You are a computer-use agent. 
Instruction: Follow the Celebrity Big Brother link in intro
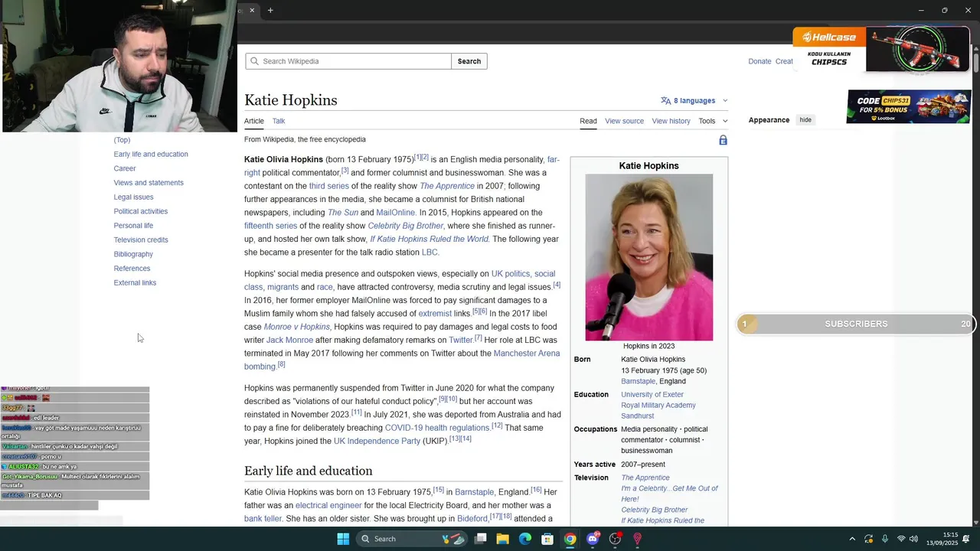pos(406,226)
